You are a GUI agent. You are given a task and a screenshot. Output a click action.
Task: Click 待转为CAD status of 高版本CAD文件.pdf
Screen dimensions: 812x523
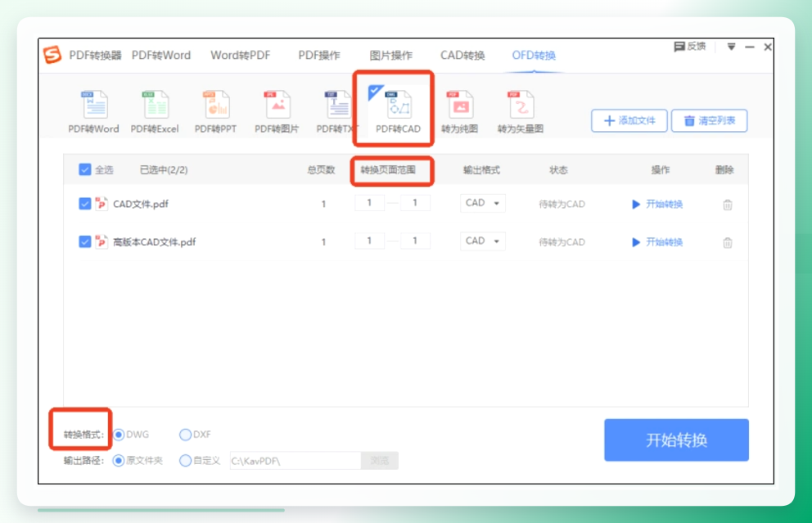click(562, 241)
